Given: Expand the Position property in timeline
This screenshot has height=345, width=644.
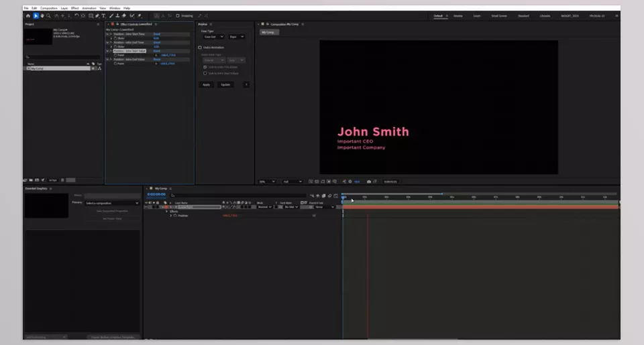Looking at the screenshot, I should [171, 215].
